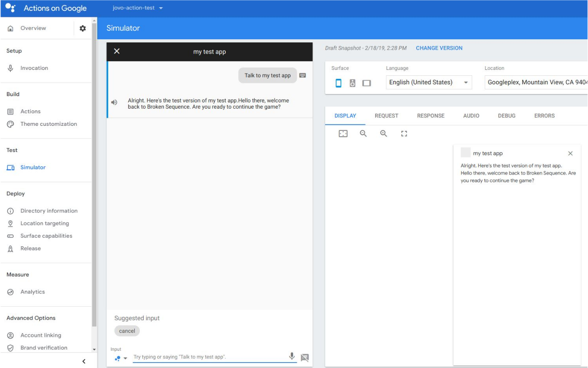Open Analytics page in sidebar
This screenshot has width=588, height=368.
[32, 292]
